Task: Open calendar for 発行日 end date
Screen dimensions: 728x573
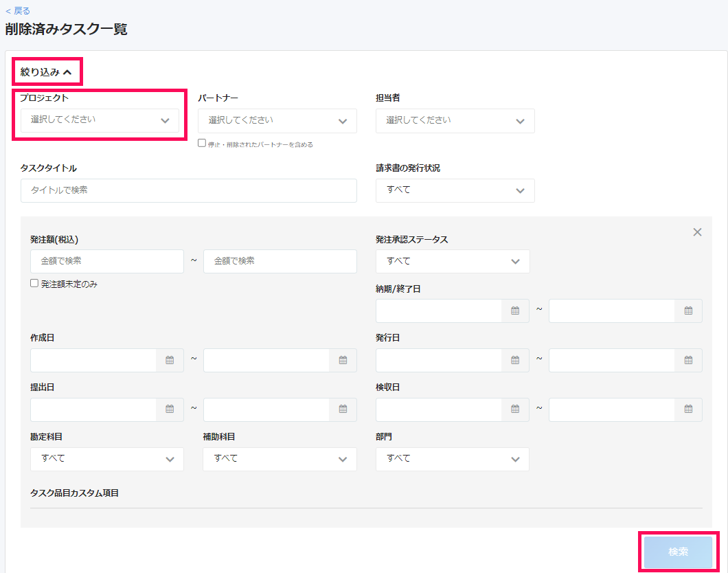Action: (x=688, y=360)
